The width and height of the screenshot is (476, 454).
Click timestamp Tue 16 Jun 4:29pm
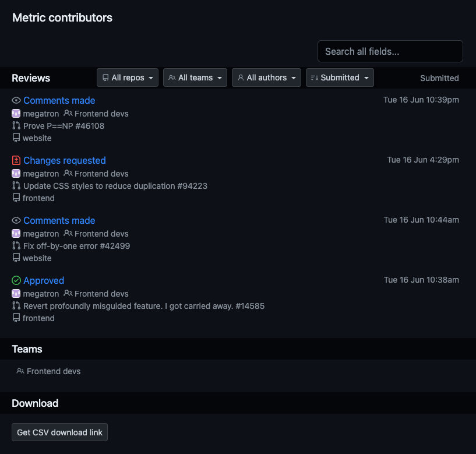[423, 160]
